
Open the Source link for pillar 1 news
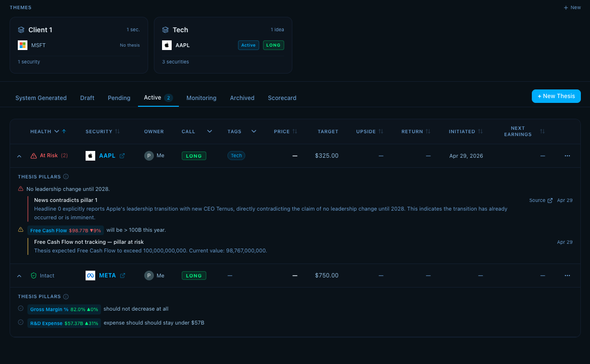540,200
